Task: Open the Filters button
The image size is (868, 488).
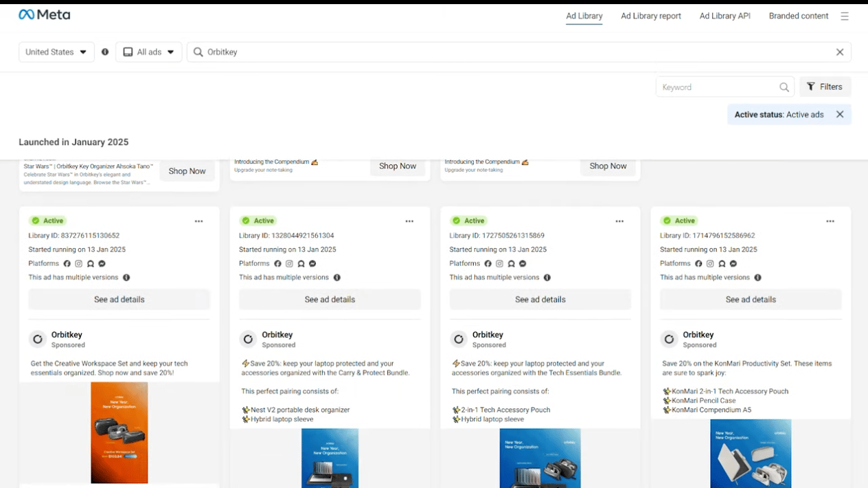Action: 825,87
